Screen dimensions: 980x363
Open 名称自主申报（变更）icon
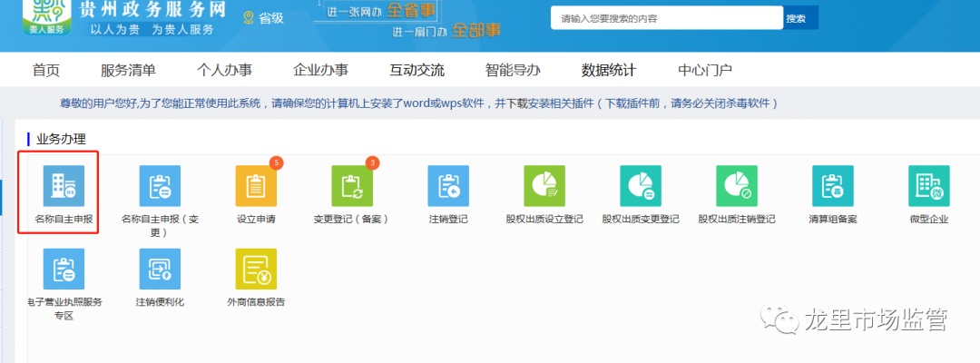(x=160, y=186)
